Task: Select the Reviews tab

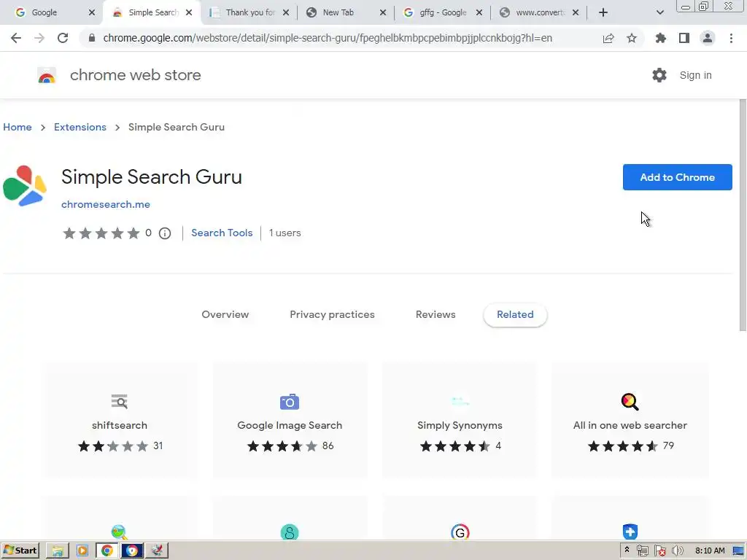Action: pyautogui.click(x=436, y=315)
